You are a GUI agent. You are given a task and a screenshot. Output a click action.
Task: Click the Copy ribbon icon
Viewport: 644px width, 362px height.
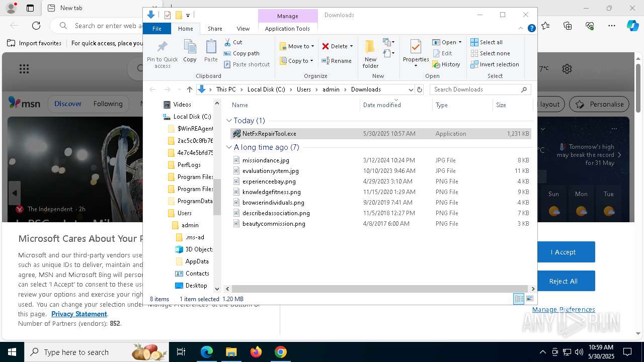190,51
